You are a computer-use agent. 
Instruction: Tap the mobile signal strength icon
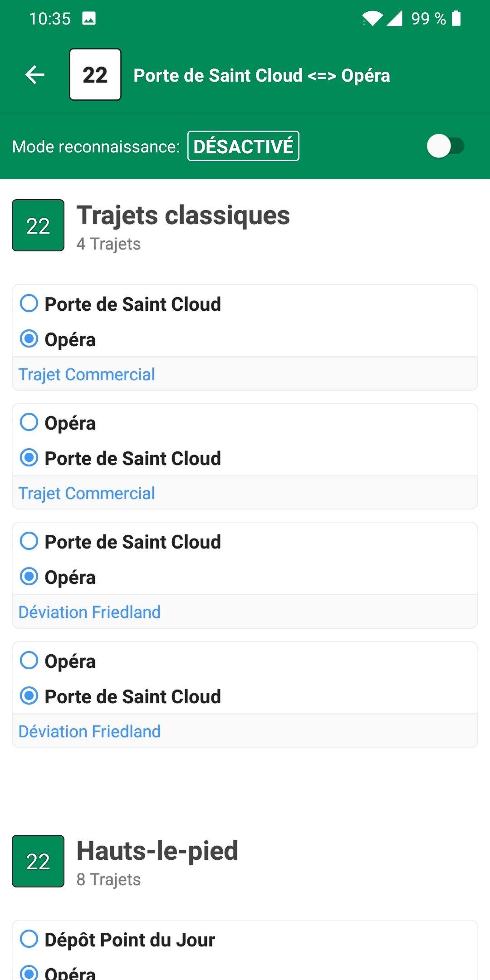pos(394,19)
